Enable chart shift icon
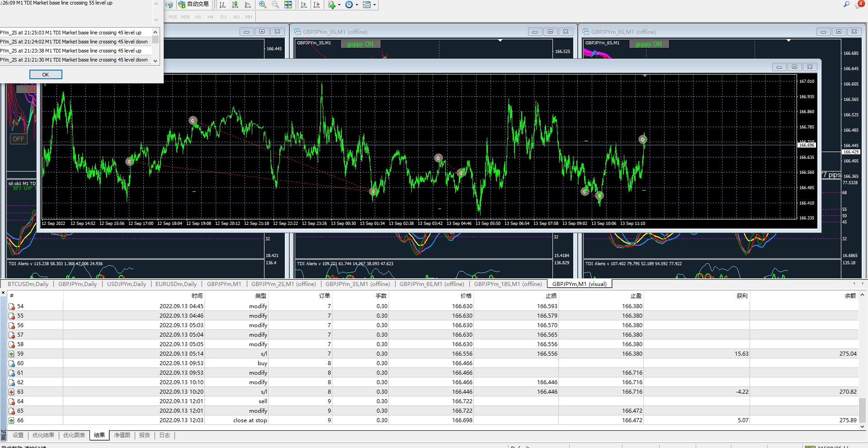This screenshot has width=868, height=448. 316,5
